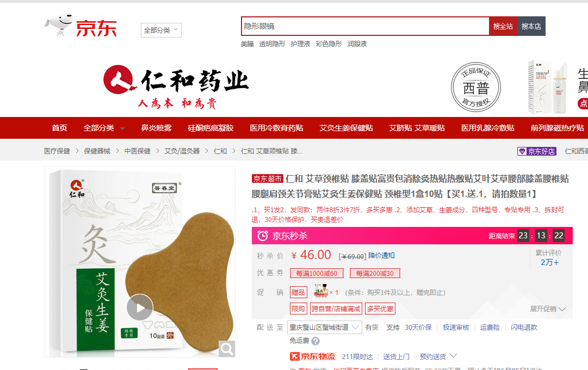The image size is (588, 370).
Task: Click the gift item thumbnail in 促销
Action: point(321,292)
